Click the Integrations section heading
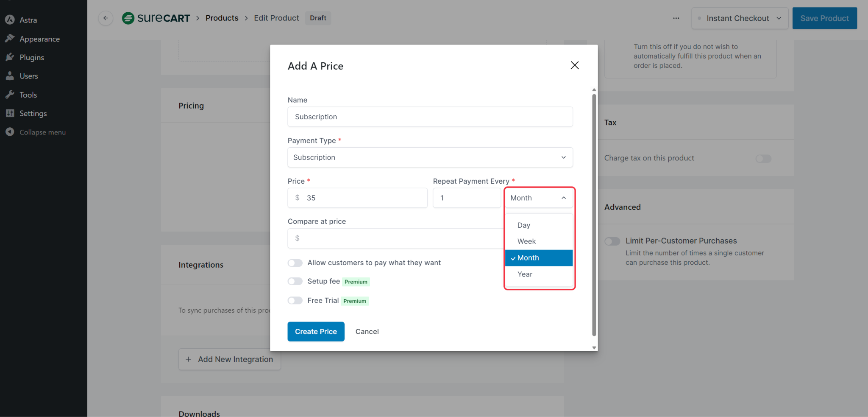The image size is (868, 417). tap(201, 265)
